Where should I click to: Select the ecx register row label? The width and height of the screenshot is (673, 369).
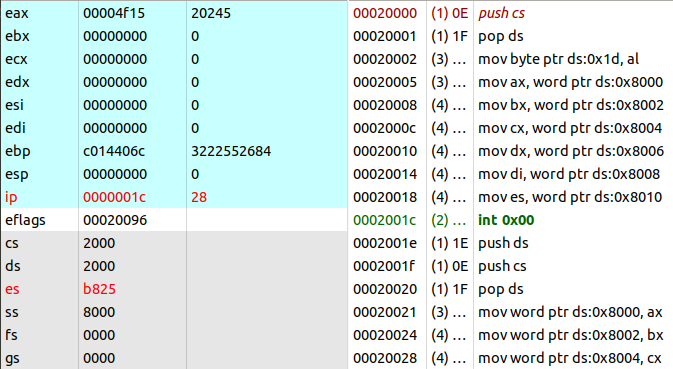(x=16, y=59)
